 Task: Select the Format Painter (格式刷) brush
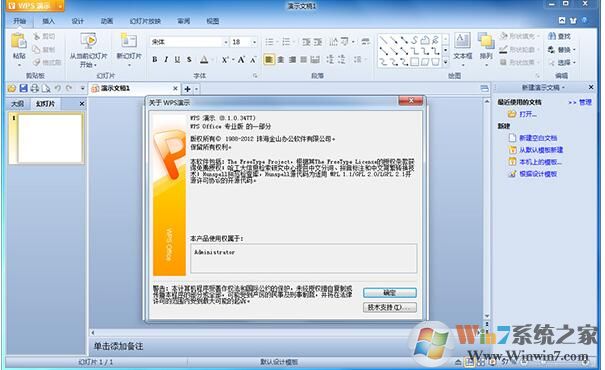[x=37, y=62]
